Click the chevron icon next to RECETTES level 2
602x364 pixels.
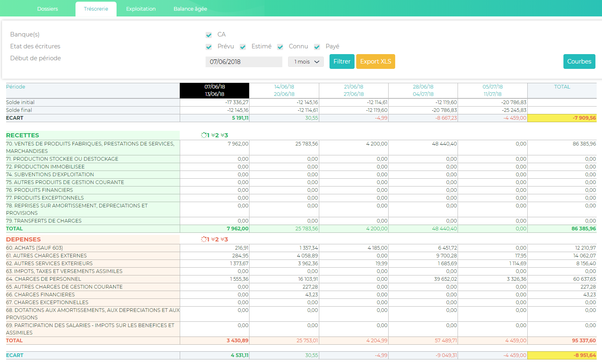click(x=213, y=135)
